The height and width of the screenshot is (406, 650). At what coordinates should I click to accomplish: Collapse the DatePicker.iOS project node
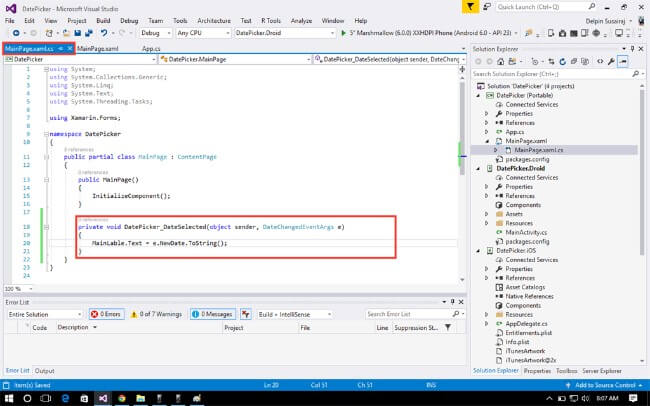pyautogui.click(x=478, y=250)
